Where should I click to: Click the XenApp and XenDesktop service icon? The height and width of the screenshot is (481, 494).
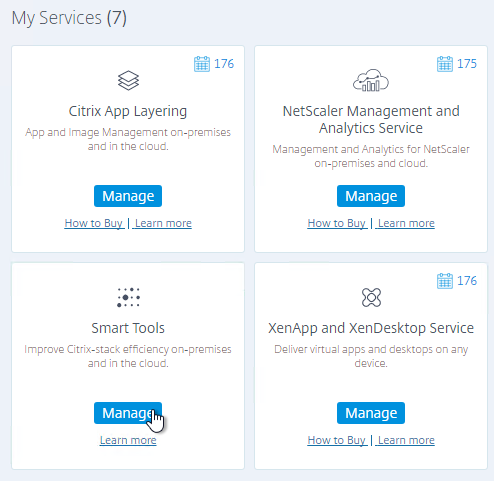[371, 297]
